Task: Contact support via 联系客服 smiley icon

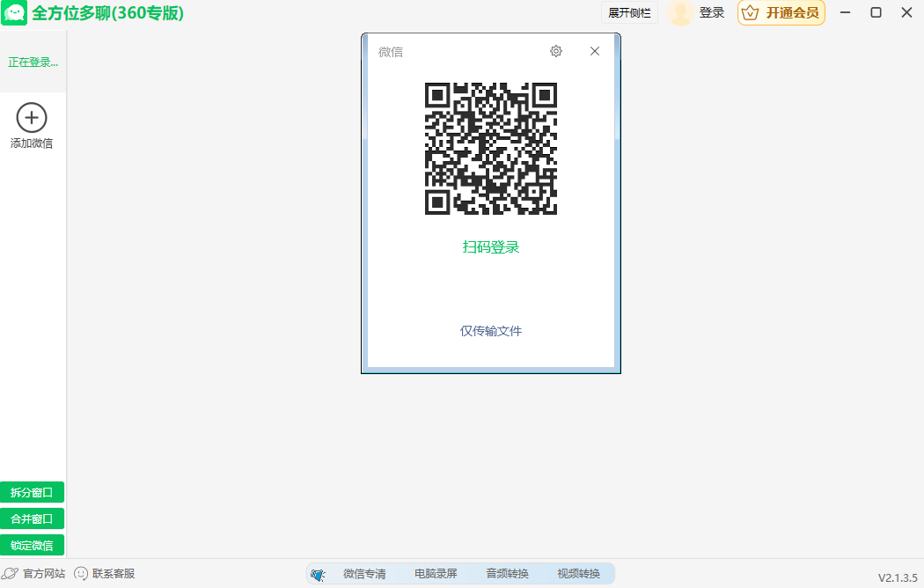Action: [81, 573]
